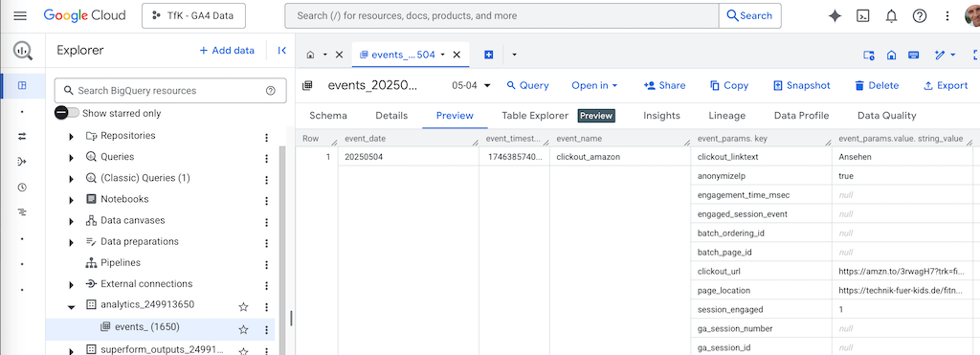This screenshot has height=355, width=980.
Task: Focus the Search BigQuery resources field
Action: click(x=170, y=91)
